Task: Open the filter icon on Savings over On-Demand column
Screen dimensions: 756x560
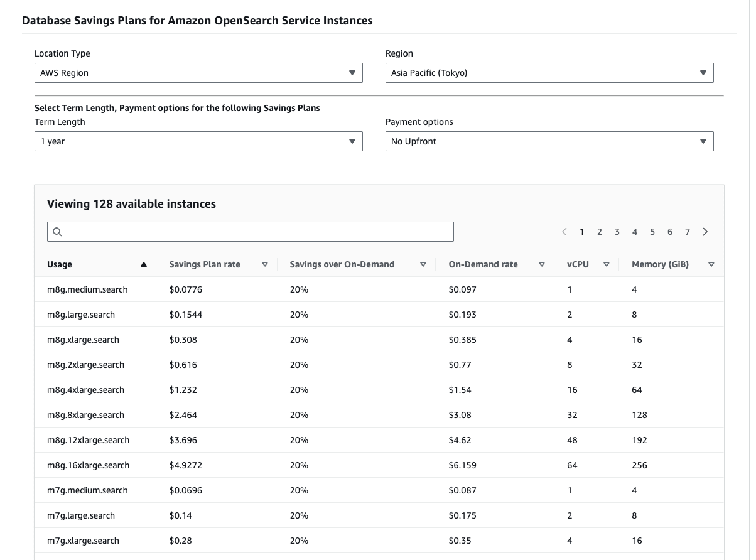Action: click(x=423, y=264)
